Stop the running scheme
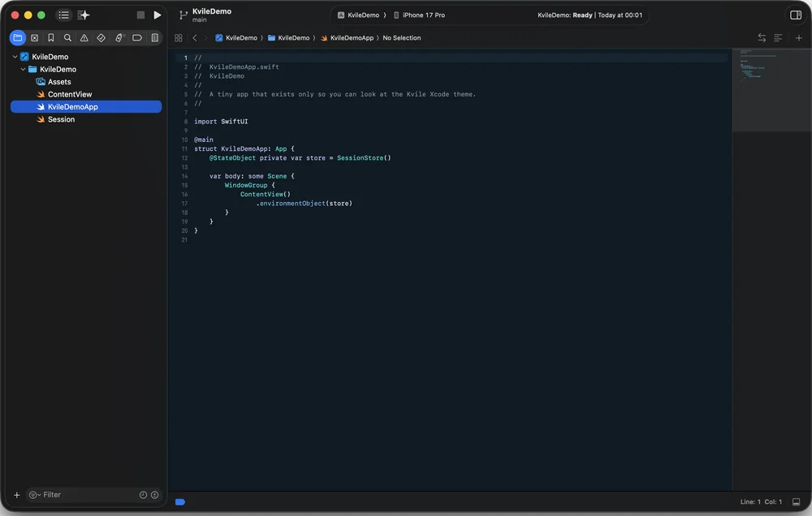This screenshot has height=516, width=812. (140, 15)
